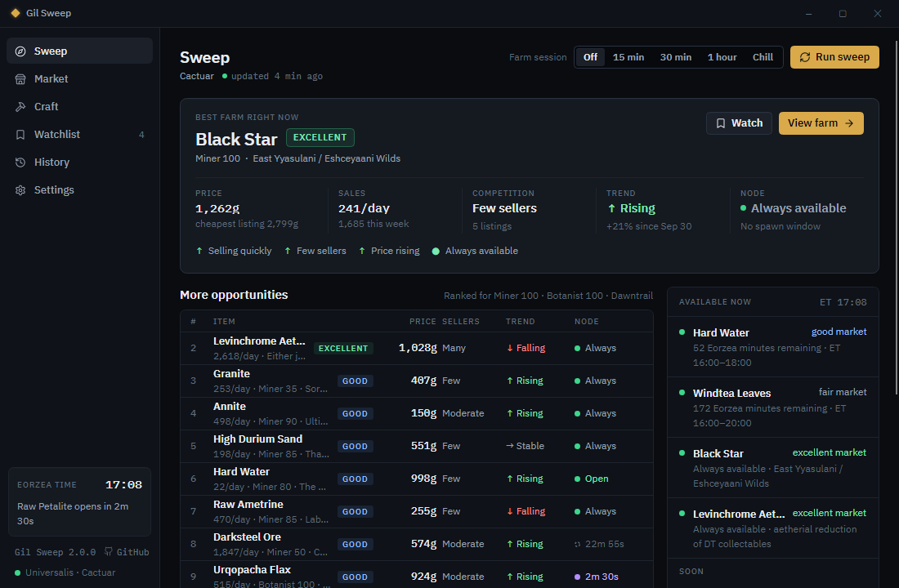Click the falling arrow in Levinchrome row
899x588 pixels.
(x=510, y=348)
